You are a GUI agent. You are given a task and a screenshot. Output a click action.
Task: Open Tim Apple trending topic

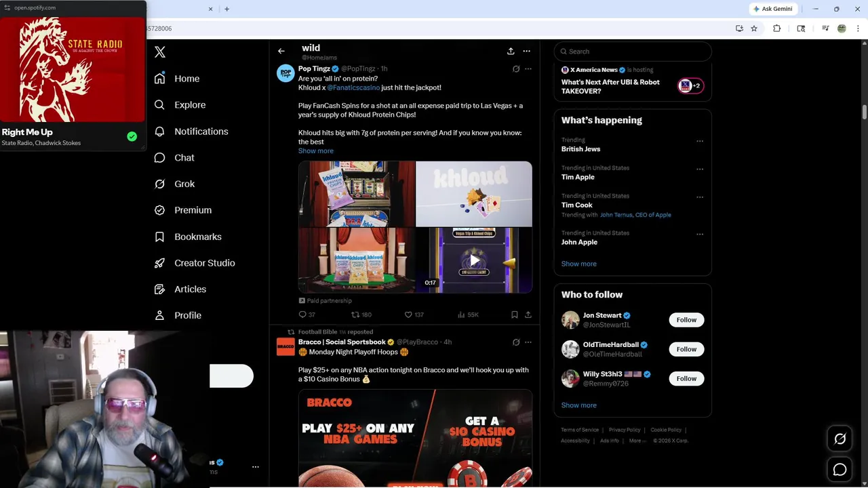[x=578, y=177]
